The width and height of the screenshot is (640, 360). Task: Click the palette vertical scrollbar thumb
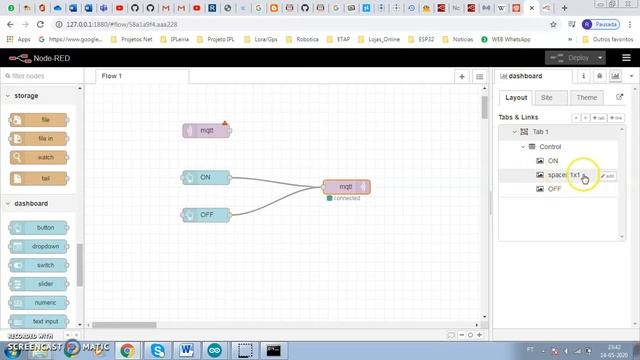(x=80, y=265)
